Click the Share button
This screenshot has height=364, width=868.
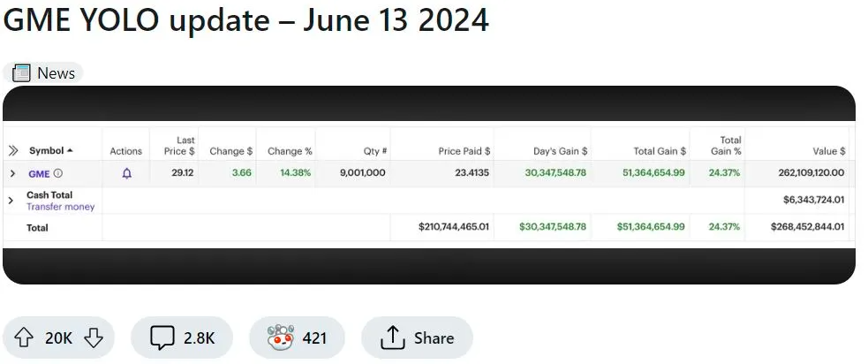pos(417,337)
